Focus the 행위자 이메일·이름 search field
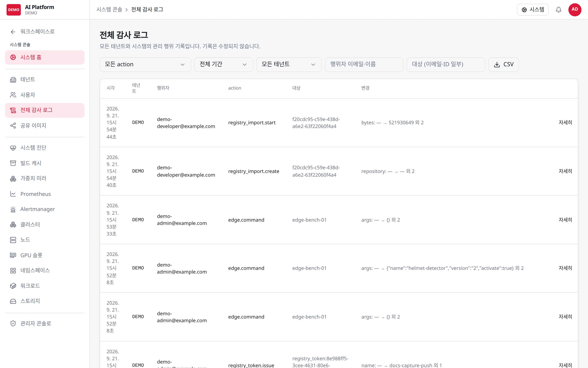588x368 pixels. point(364,64)
